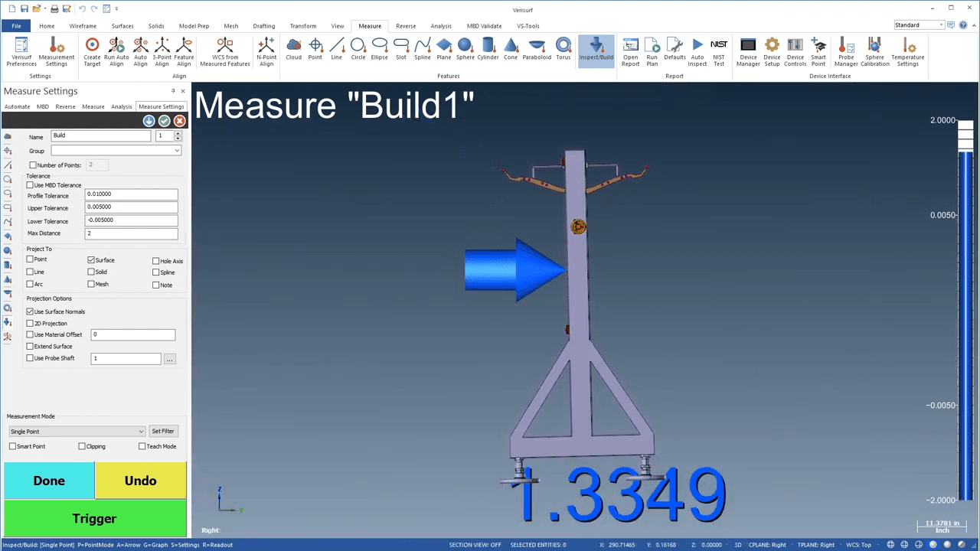Select the Cone feature tool
This screenshot has height=551, width=980.
[511, 49]
